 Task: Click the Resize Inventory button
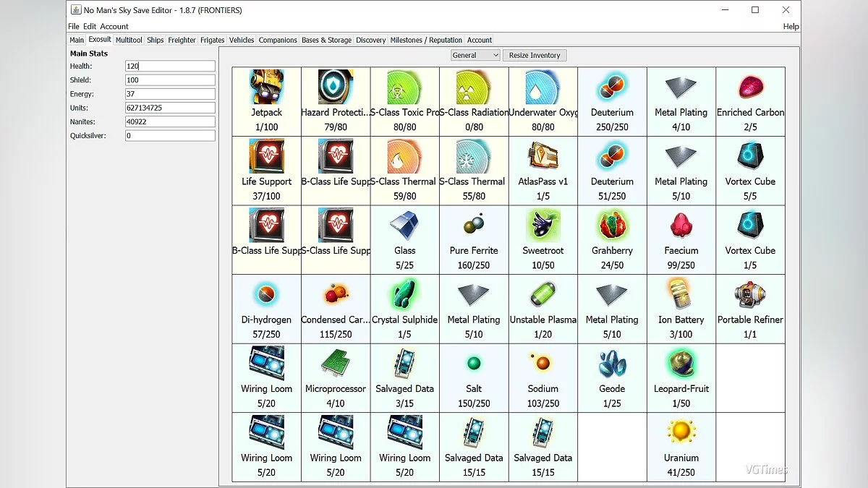[x=535, y=55]
